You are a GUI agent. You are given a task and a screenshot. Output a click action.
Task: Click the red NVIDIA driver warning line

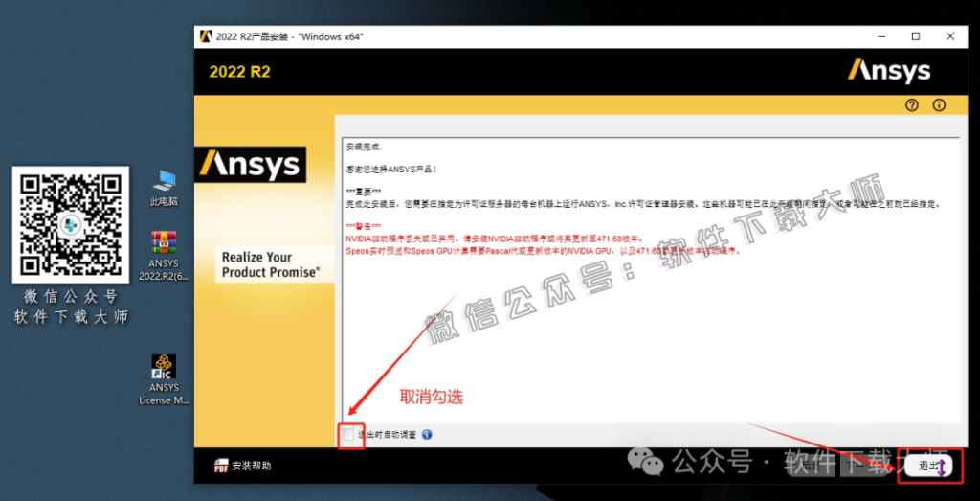coord(494,239)
